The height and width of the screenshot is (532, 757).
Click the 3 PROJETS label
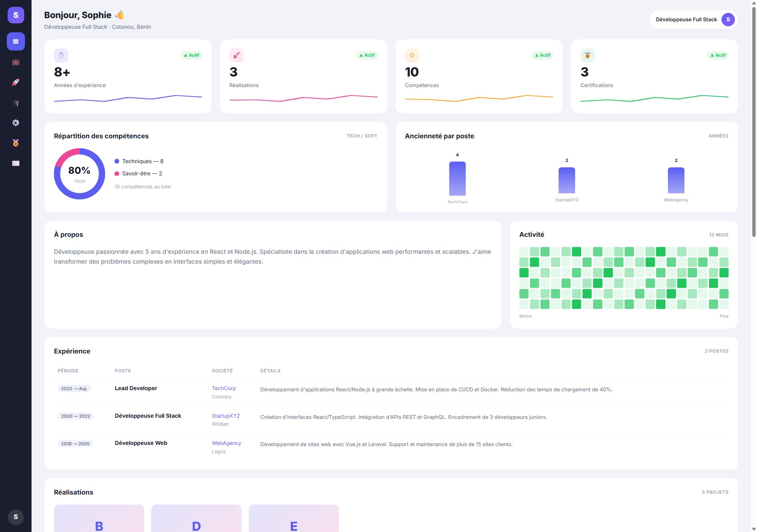pos(715,492)
